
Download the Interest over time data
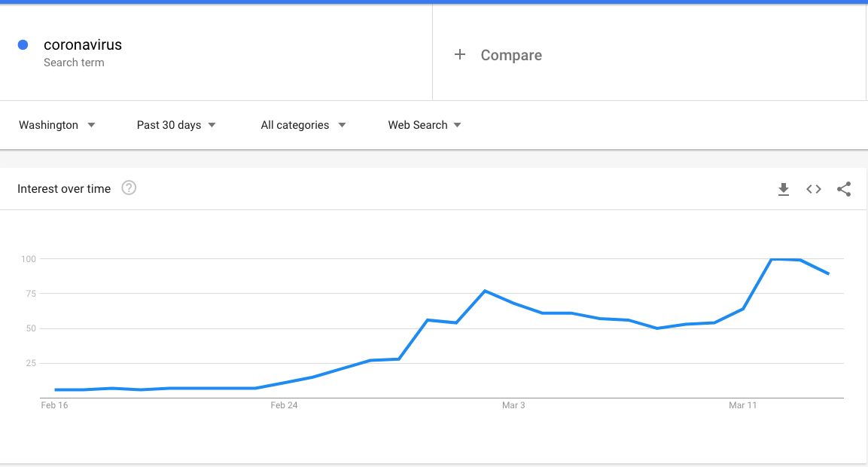click(x=783, y=190)
